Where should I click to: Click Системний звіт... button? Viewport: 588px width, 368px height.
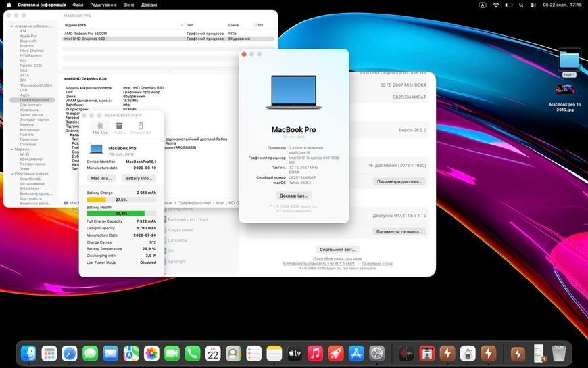pos(337,250)
